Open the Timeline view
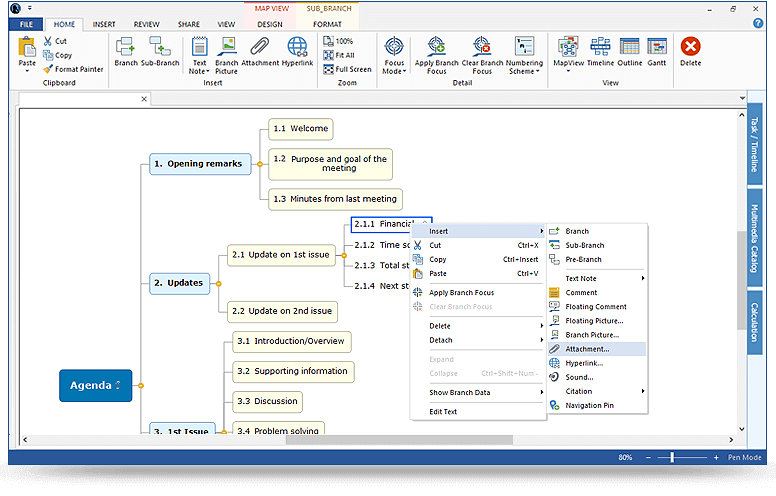This screenshot has height=496, width=776. click(600, 51)
